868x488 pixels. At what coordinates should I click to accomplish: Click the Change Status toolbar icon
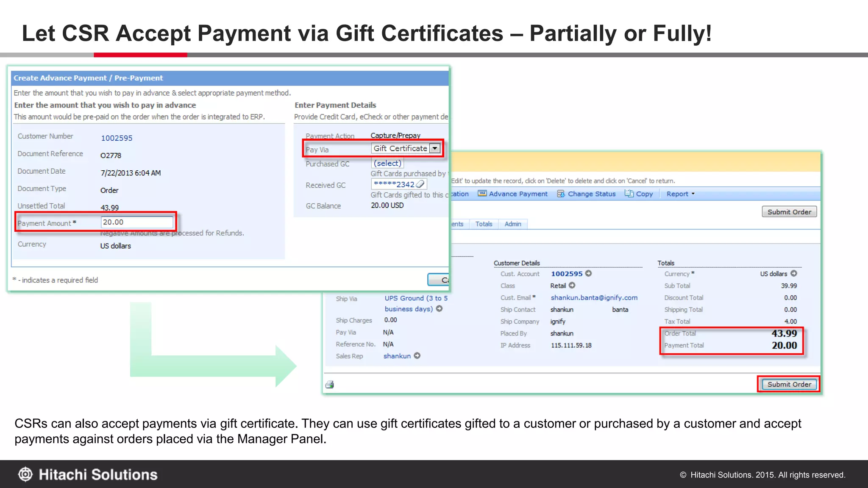pos(561,194)
